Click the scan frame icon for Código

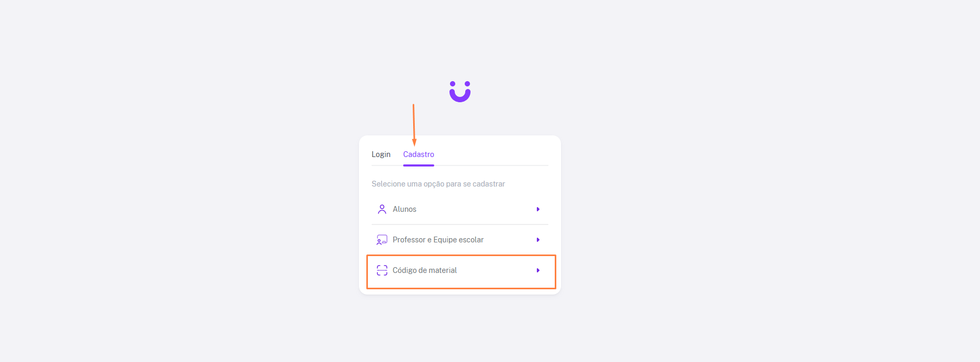pos(382,270)
